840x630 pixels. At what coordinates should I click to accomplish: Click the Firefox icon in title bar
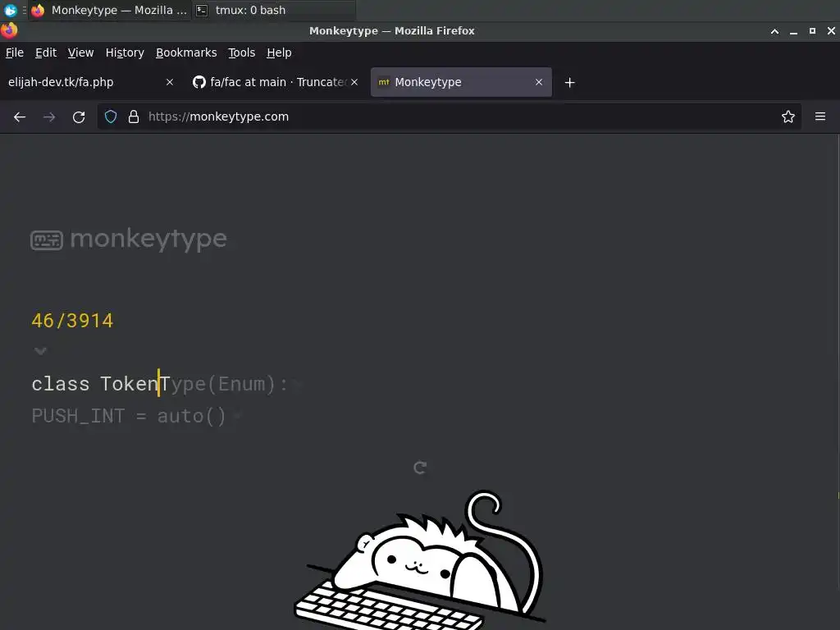tap(9, 30)
